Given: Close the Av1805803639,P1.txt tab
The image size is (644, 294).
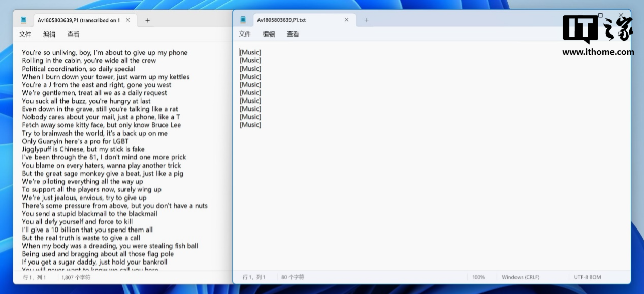Looking at the screenshot, I should tap(347, 20).
